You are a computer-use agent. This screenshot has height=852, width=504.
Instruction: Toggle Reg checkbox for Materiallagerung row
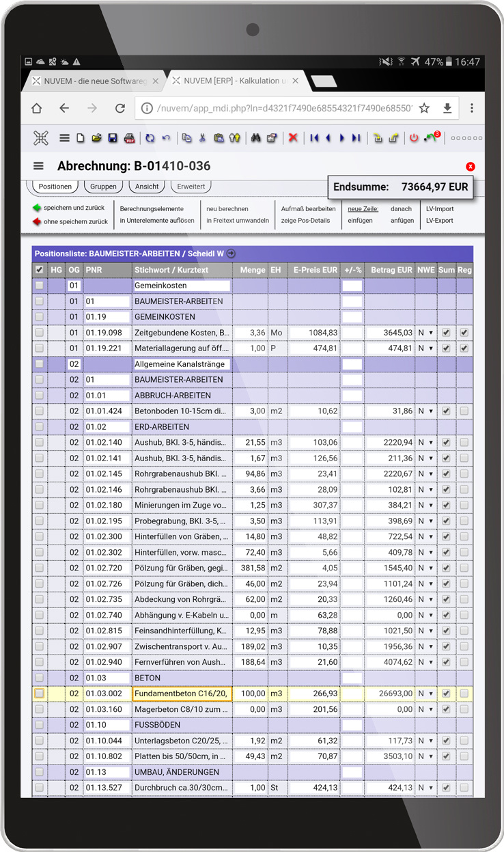464,348
